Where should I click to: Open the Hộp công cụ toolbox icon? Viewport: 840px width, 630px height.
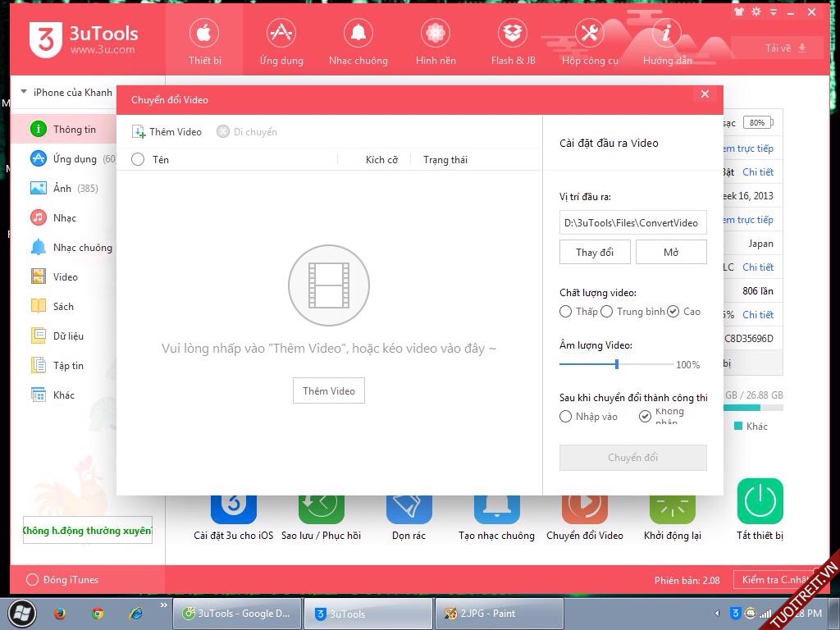(590, 34)
